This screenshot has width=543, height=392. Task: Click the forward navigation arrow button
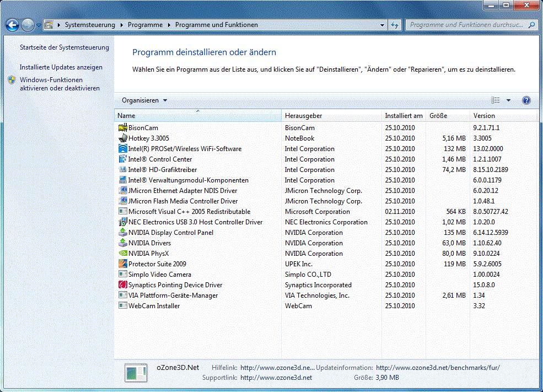[28, 25]
